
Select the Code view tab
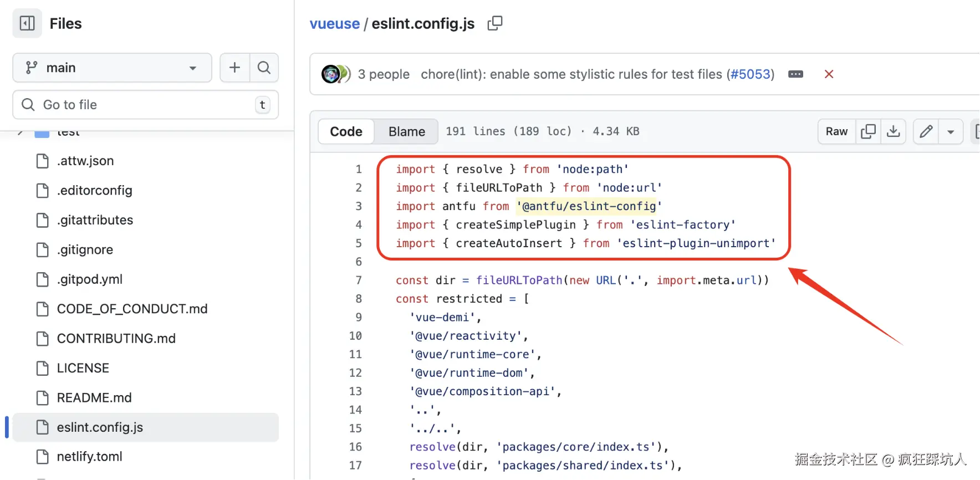point(346,131)
